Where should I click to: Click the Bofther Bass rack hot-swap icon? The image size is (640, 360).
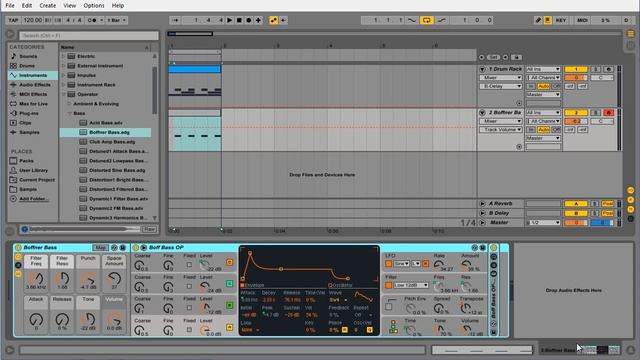[114, 248]
